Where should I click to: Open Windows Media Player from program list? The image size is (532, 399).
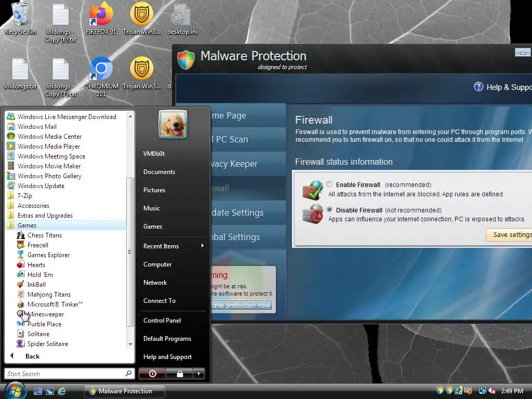(49, 146)
